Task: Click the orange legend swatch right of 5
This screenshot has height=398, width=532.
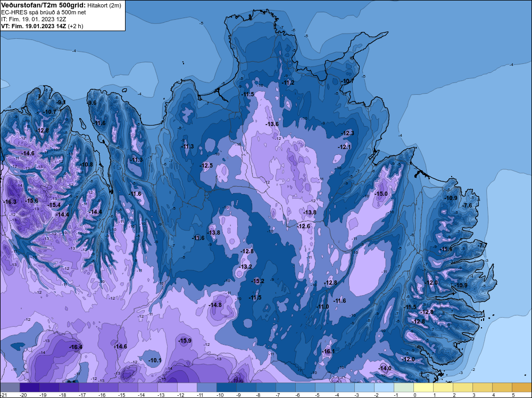Action: click(x=521, y=387)
